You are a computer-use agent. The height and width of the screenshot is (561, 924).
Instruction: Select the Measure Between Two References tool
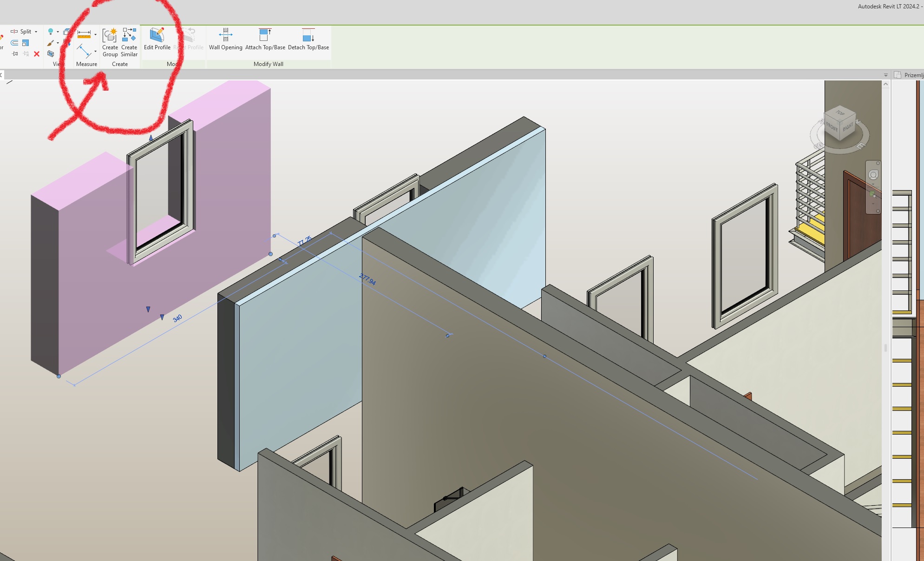(x=85, y=51)
